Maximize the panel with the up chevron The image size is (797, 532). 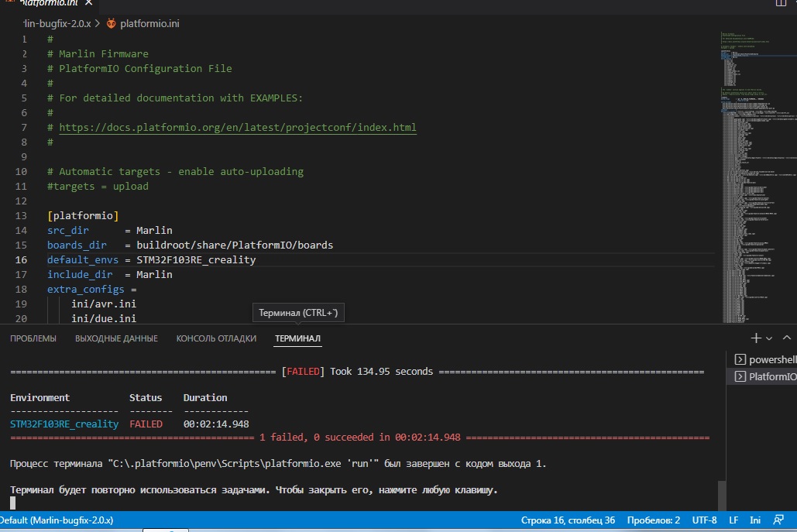click(787, 338)
